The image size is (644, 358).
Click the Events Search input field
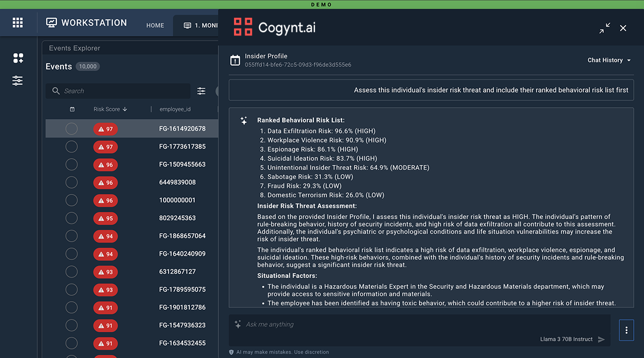[118, 91]
